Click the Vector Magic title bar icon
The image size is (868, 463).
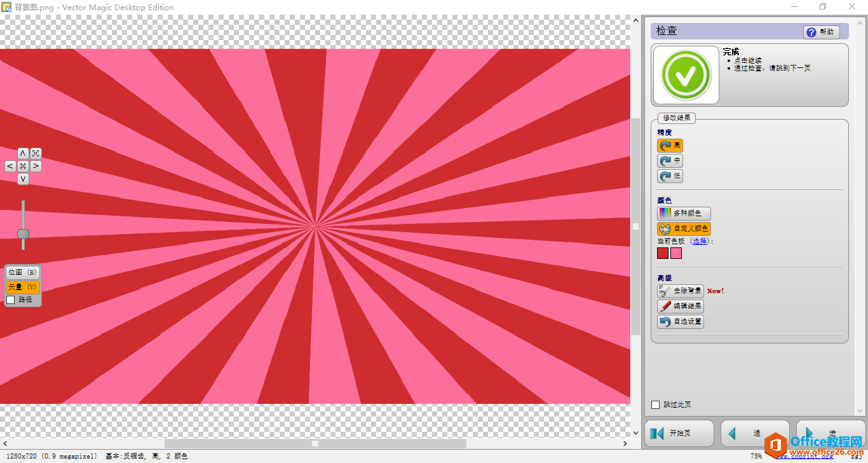tap(6, 7)
